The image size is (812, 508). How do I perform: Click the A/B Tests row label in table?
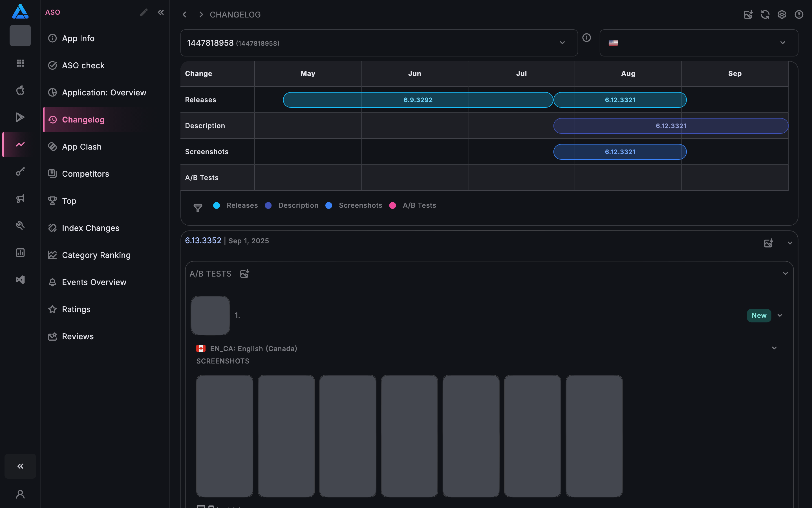(202, 178)
